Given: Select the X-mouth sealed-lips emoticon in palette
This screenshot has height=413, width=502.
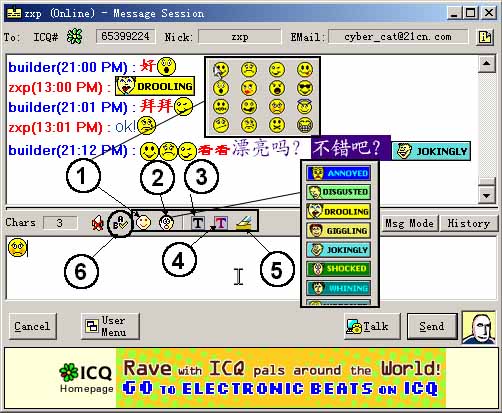Looking at the screenshot, I should click(277, 125).
